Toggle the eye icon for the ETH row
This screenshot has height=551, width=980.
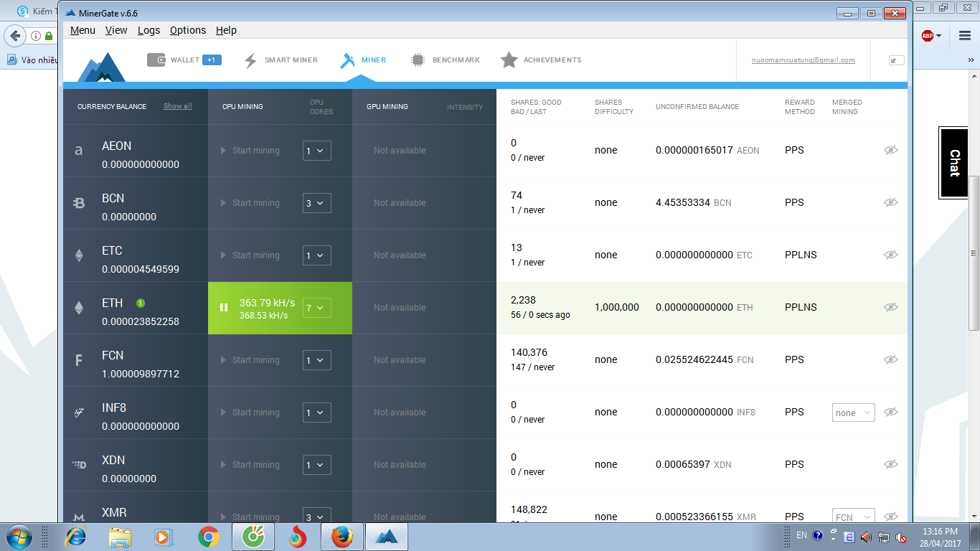891,307
